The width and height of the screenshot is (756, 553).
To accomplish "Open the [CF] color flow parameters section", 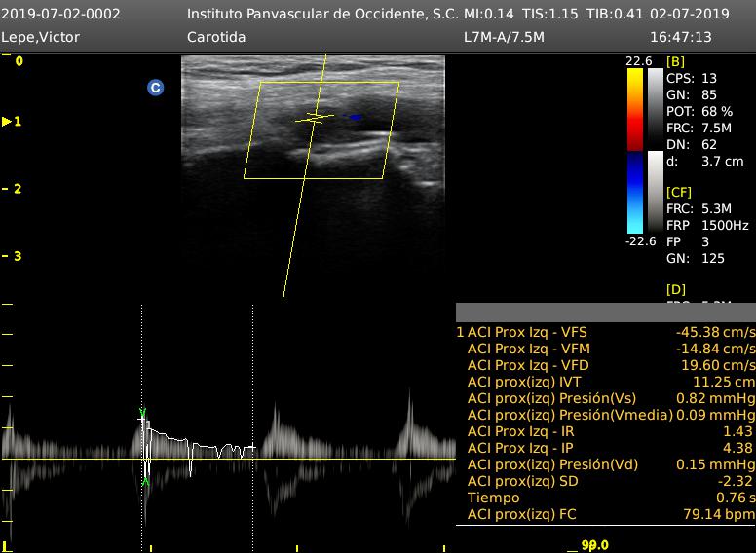I will (x=678, y=193).
